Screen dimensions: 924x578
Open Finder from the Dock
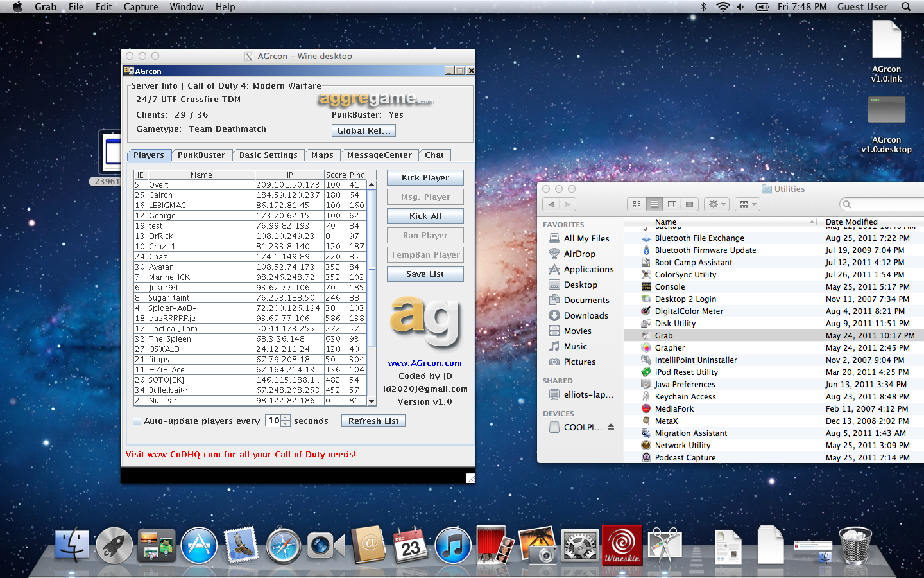pyautogui.click(x=73, y=546)
